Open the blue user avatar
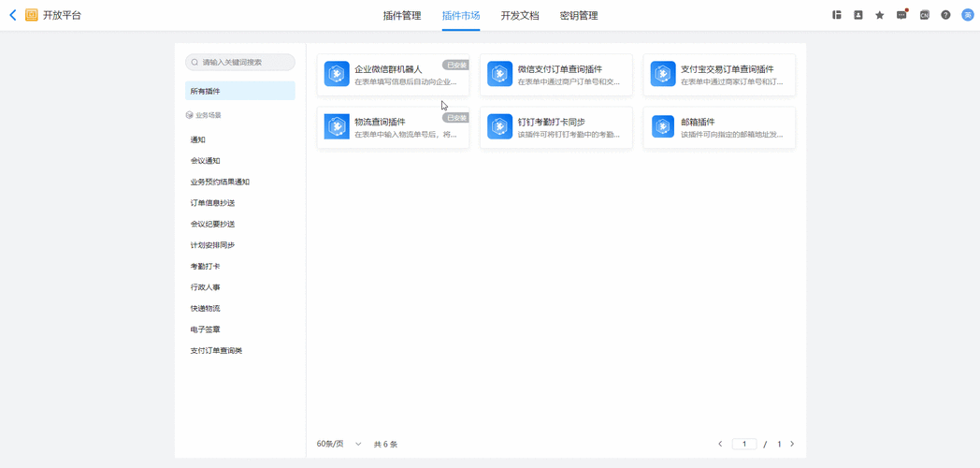This screenshot has height=468, width=980. pos(968,15)
